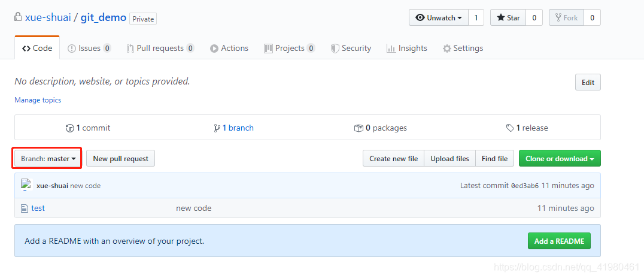This screenshot has height=278, width=644.
Task: Open the git_demo repository link
Action: coord(104,18)
